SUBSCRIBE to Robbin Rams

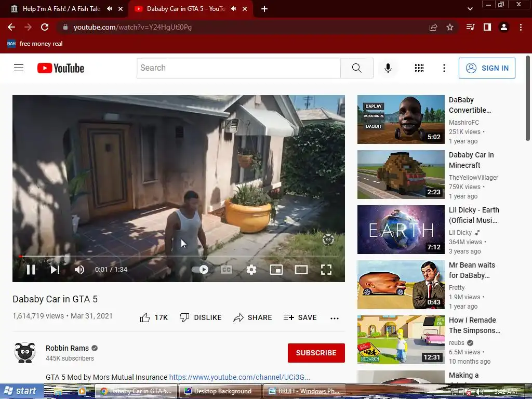[x=316, y=353]
